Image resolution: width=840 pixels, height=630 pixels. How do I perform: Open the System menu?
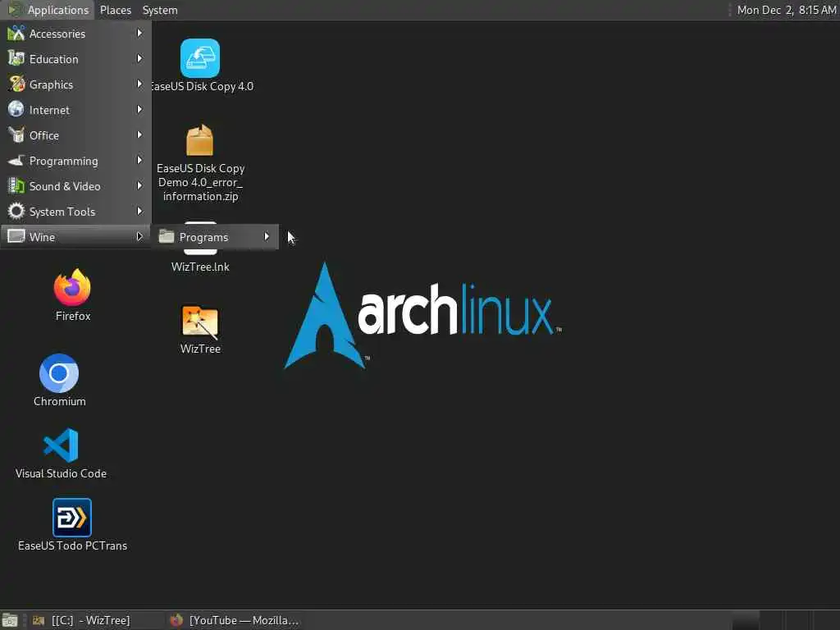click(160, 10)
